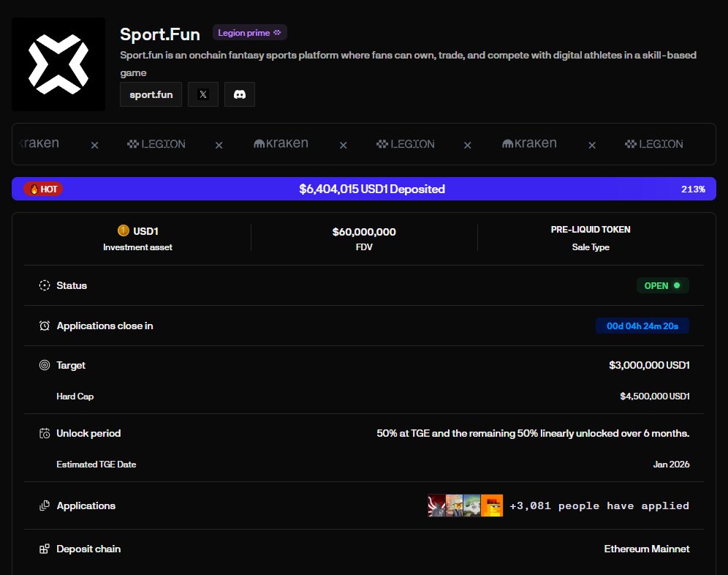Click the Unlock period calendar icon

[45, 433]
